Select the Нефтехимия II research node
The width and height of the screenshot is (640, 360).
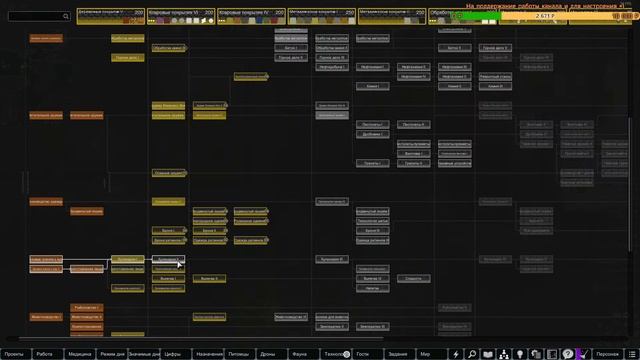tap(413, 67)
